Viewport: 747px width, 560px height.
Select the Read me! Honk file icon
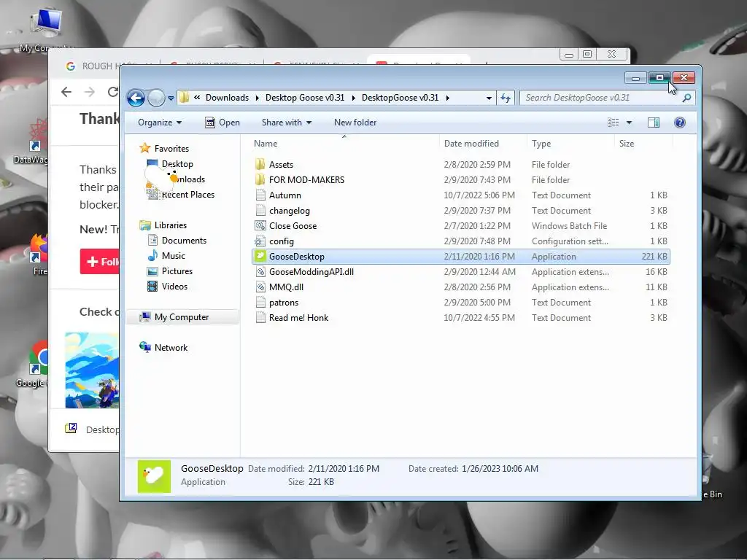coord(260,318)
